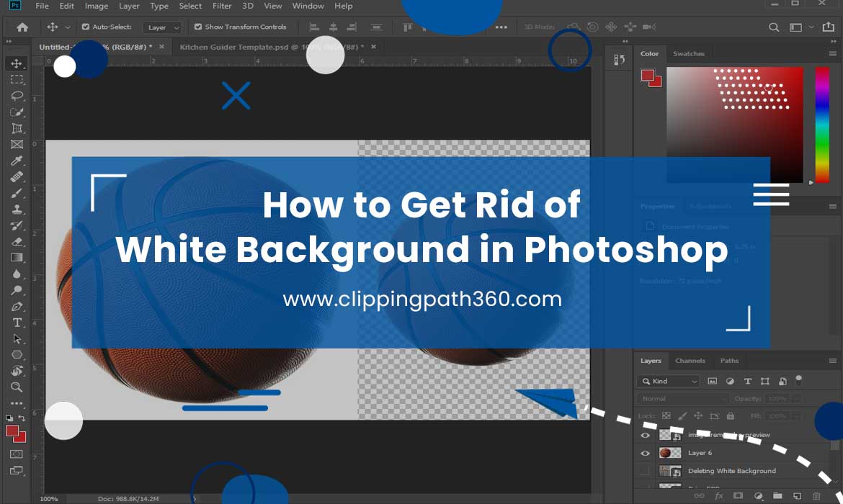Open the Edit Toolbar three-dots button
Image resolution: width=843 pixels, height=504 pixels.
pyautogui.click(x=17, y=403)
